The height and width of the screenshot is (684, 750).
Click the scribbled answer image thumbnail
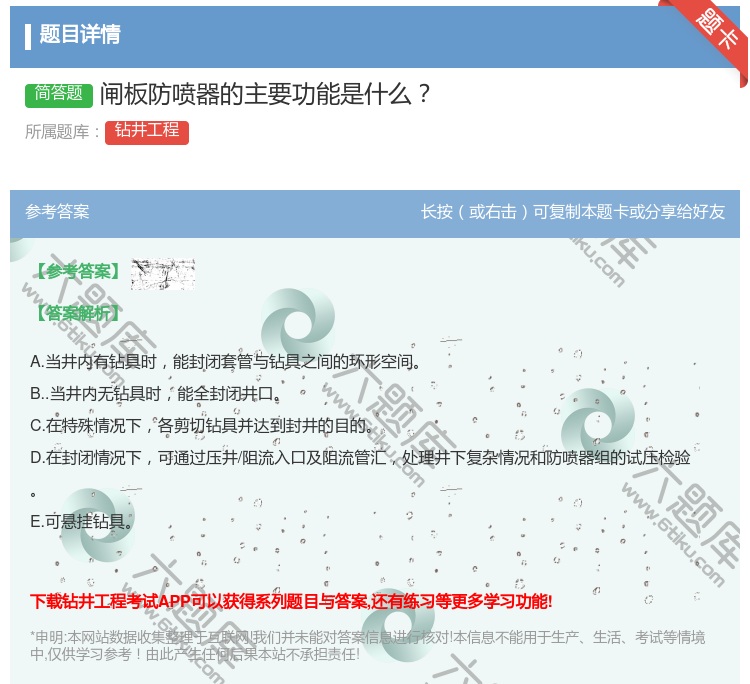(163, 274)
